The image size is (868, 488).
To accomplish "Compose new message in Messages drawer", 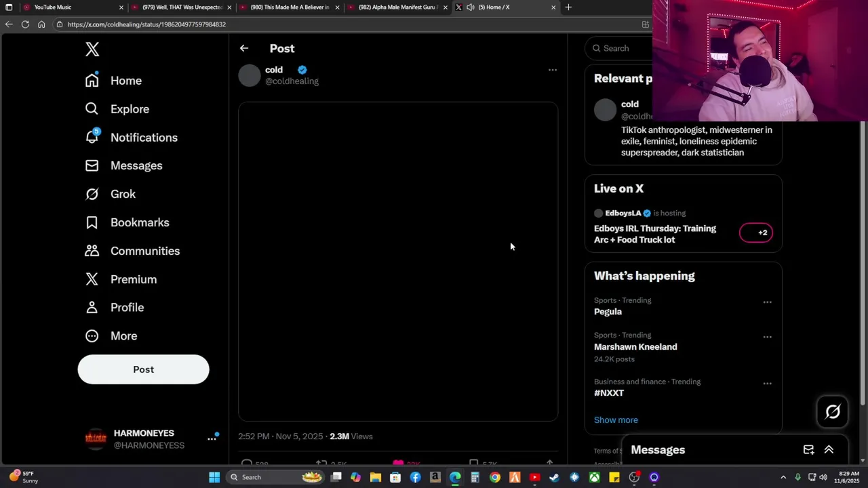I will tap(808, 450).
